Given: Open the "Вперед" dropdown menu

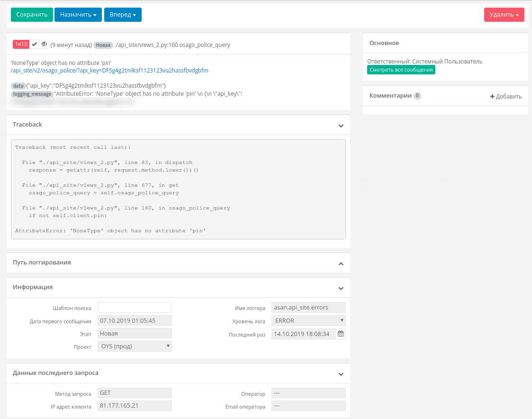Looking at the screenshot, I should pyautogui.click(x=123, y=15).
